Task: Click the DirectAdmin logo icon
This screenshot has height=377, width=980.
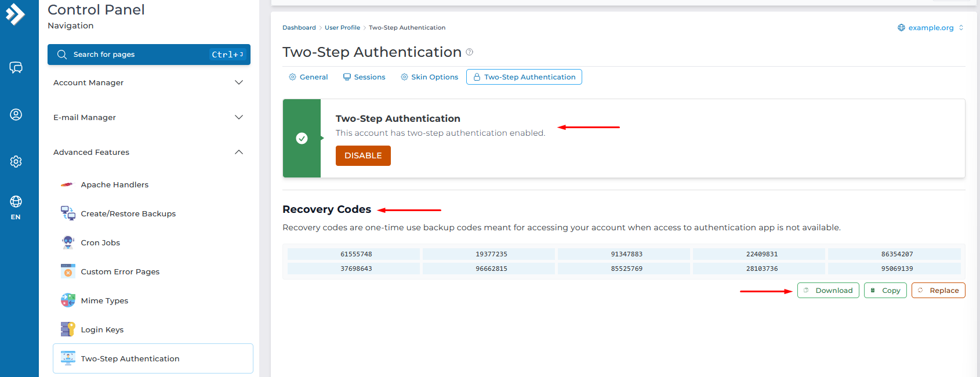Action: (16, 14)
